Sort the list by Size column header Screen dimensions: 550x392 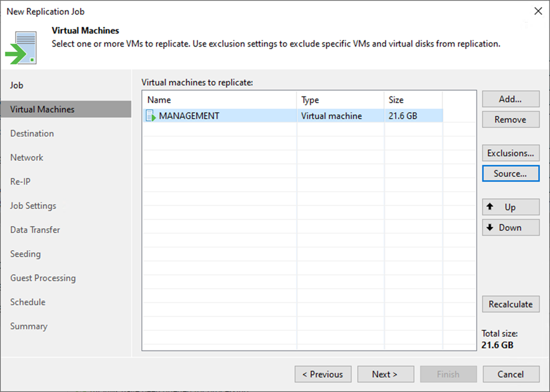pyautogui.click(x=412, y=100)
